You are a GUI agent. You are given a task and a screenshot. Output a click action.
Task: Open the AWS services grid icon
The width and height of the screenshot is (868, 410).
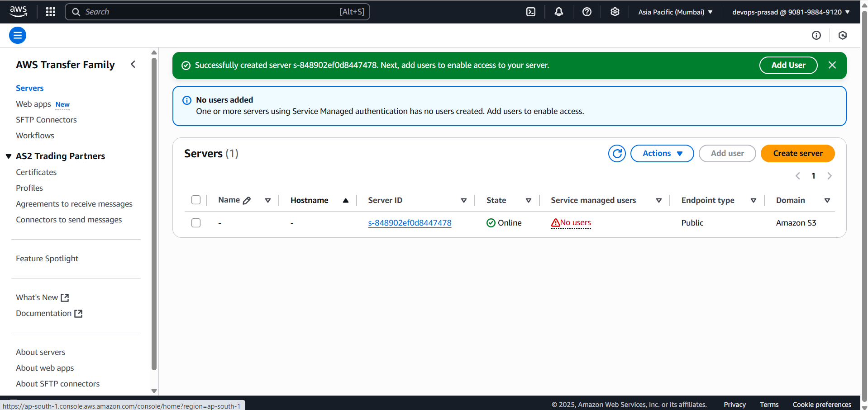coord(50,12)
